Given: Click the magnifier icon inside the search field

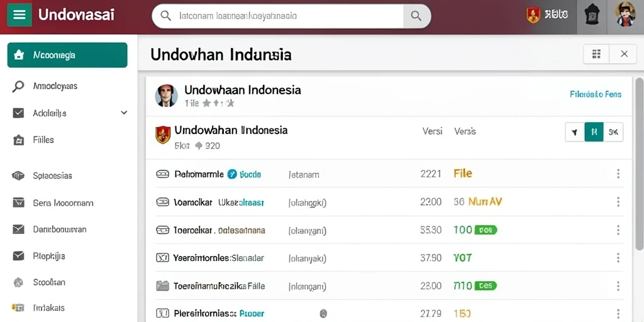Looking at the screenshot, I should (x=165, y=16).
